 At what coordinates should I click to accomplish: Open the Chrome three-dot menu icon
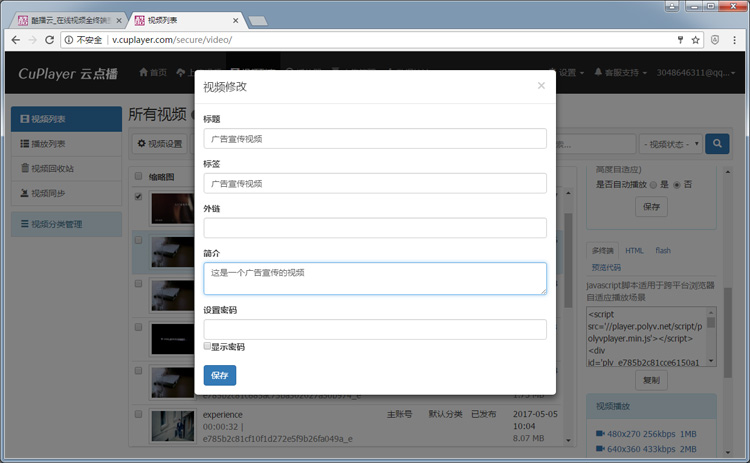[736, 40]
